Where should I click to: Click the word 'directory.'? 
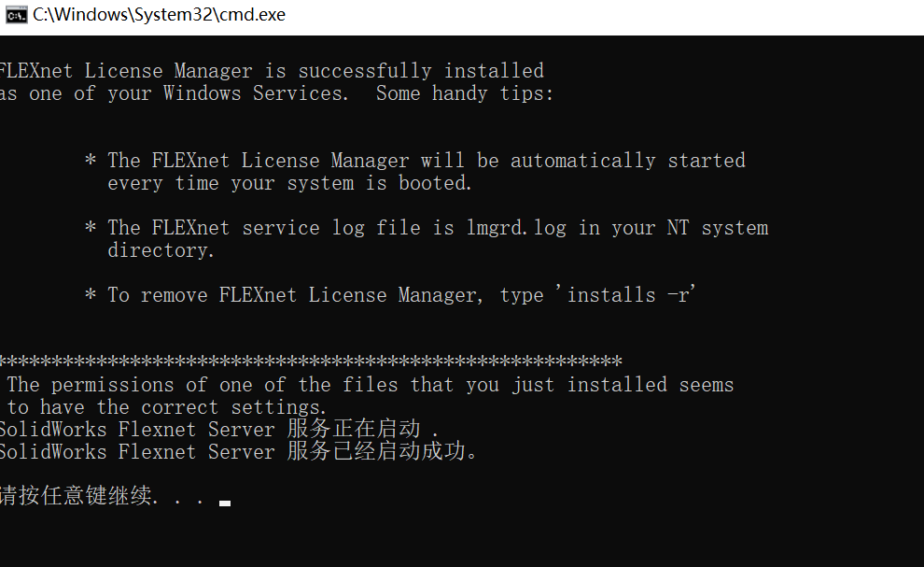click(161, 250)
